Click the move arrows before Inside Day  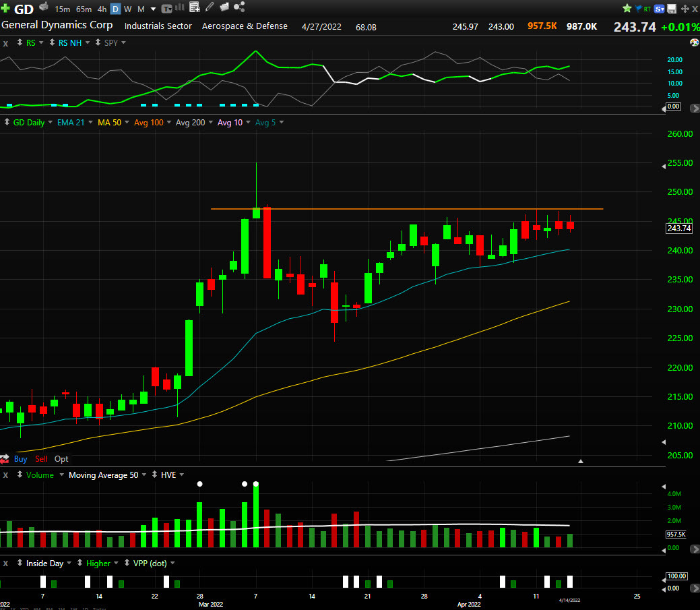[x=20, y=563]
